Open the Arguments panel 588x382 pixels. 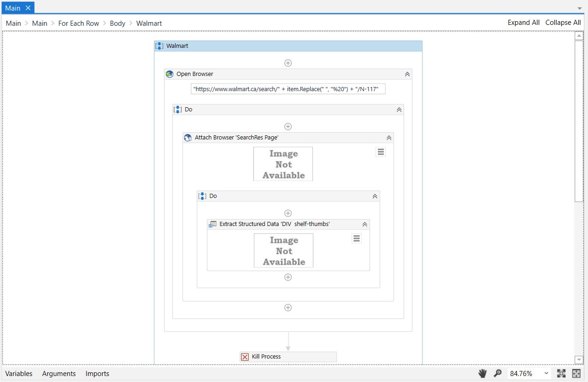[x=59, y=374]
